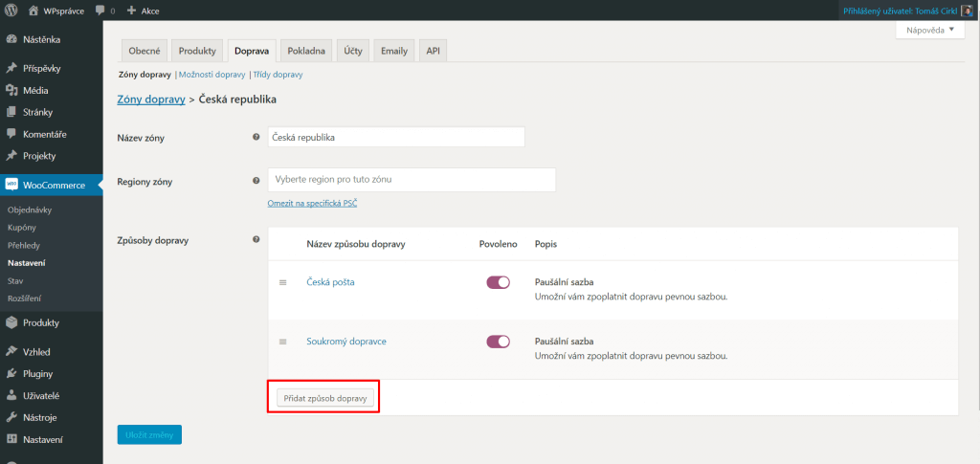
Task: Open Objednávky in WooCommerce submenu
Action: point(30,210)
